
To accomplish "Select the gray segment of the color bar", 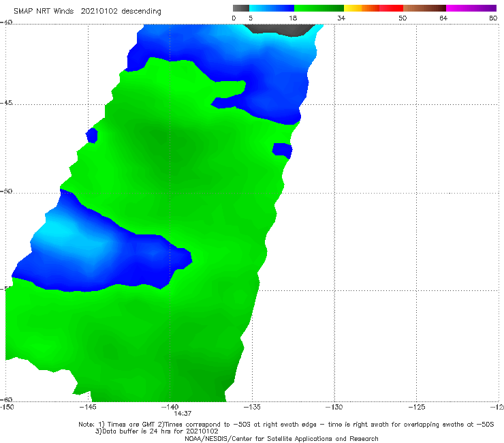I will click(x=240, y=8).
